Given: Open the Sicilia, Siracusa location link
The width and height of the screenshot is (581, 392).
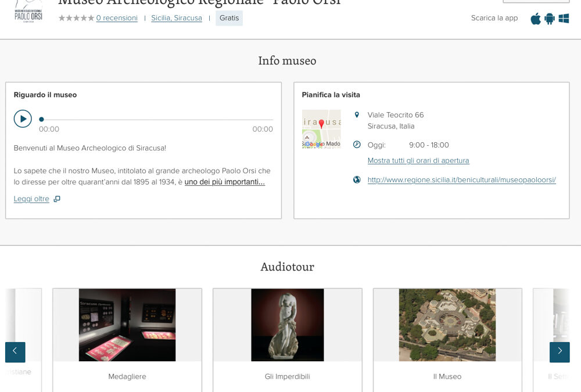Looking at the screenshot, I should 177,18.
